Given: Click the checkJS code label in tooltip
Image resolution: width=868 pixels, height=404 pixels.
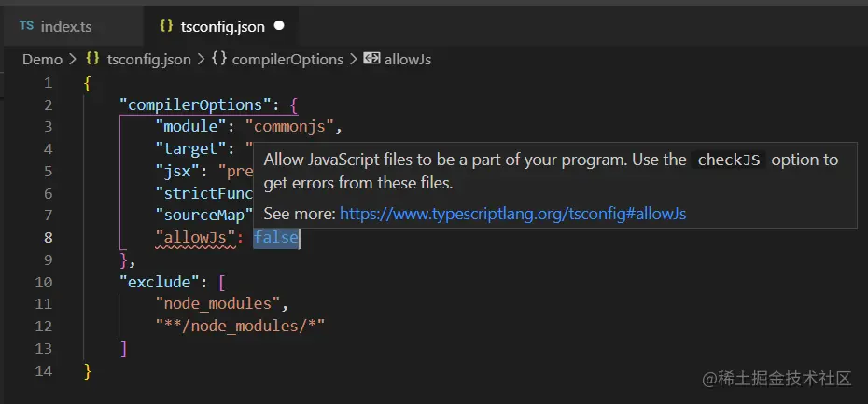Looking at the screenshot, I should [731, 160].
